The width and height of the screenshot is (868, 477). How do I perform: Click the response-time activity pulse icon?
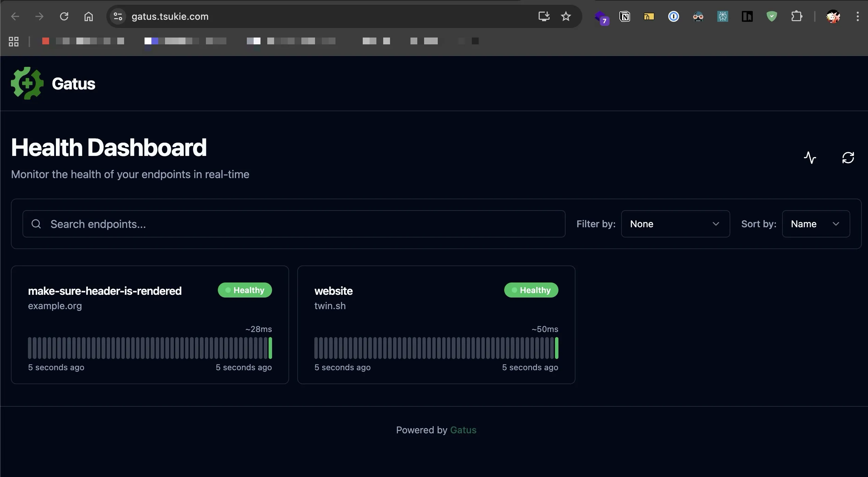810,158
